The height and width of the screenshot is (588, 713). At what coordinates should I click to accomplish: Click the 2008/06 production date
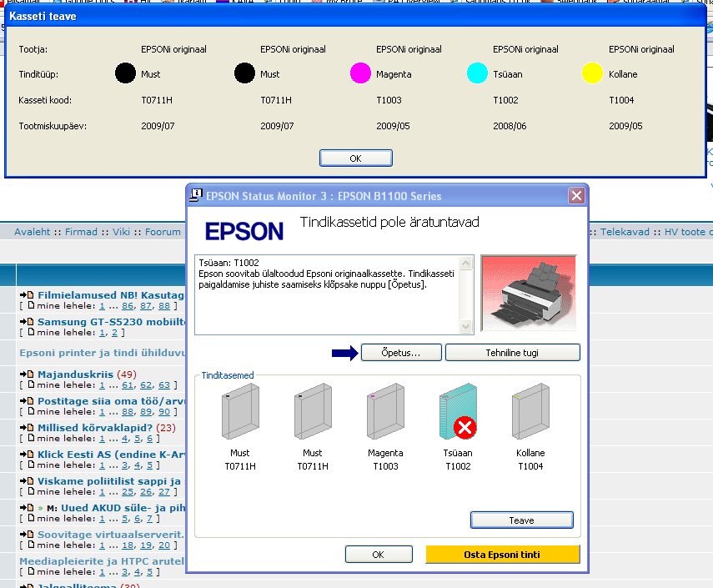(510, 126)
